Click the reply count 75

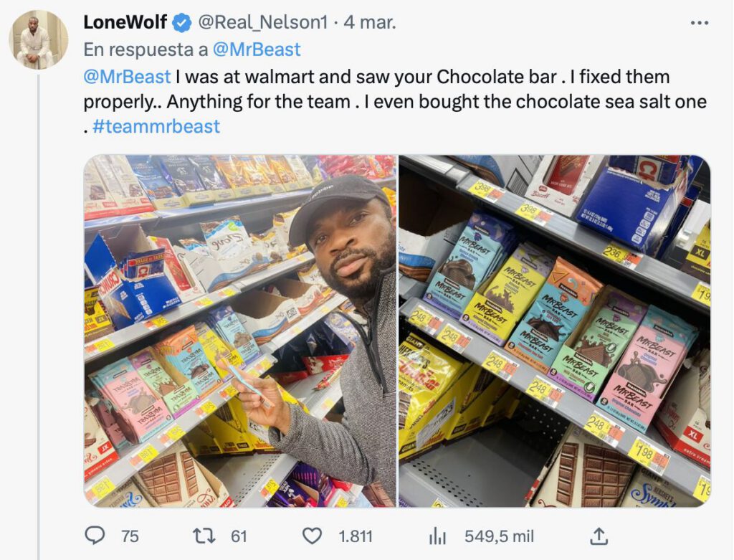(x=130, y=536)
